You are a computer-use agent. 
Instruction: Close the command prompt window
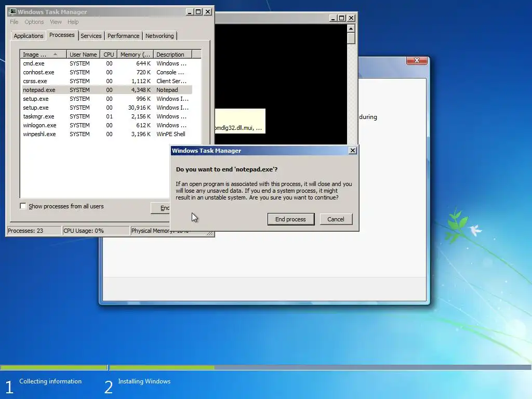(x=351, y=18)
